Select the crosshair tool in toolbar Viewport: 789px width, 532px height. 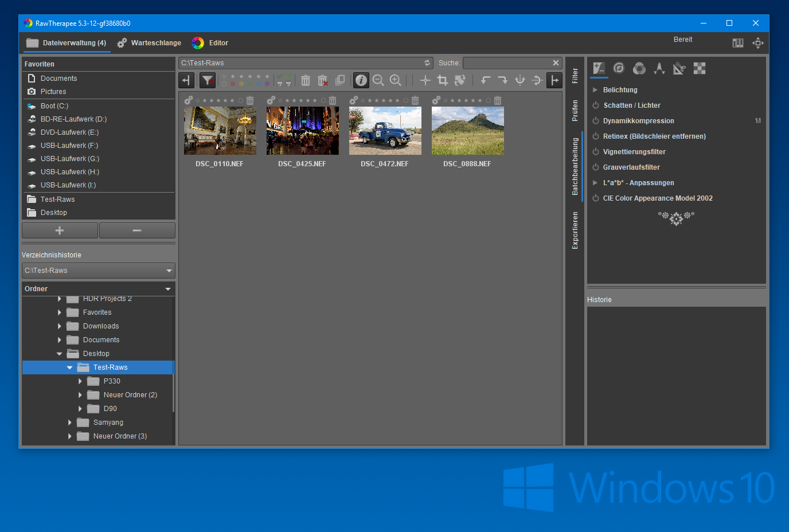point(425,80)
